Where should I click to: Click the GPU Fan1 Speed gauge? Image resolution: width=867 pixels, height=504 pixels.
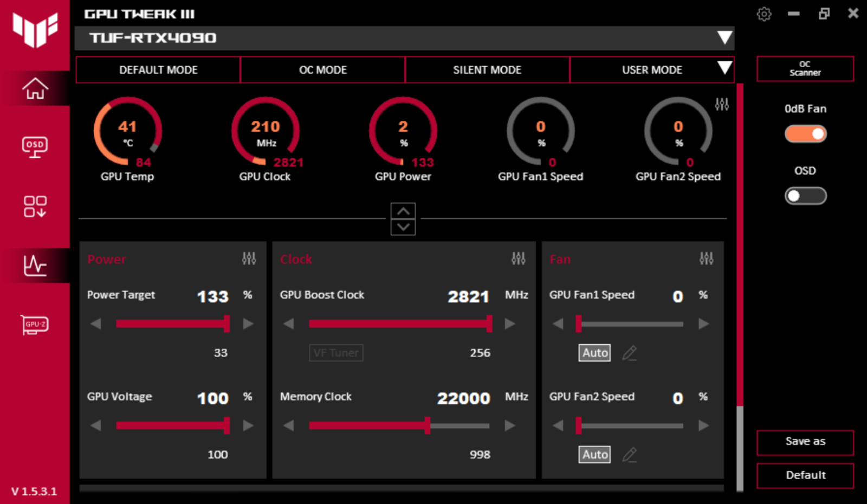pyautogui.click(x=540, y=132)
